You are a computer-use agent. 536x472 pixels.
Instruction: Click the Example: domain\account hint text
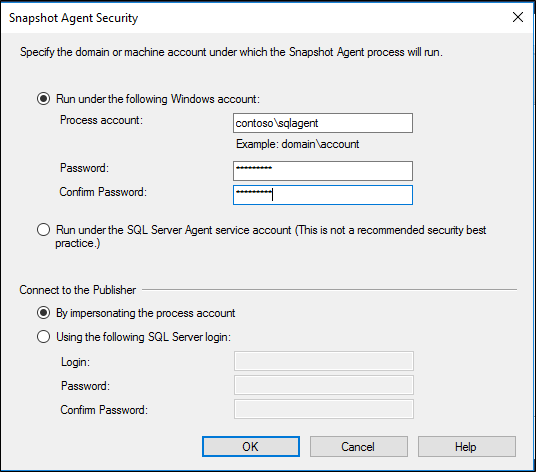click(x=297, y=144)
